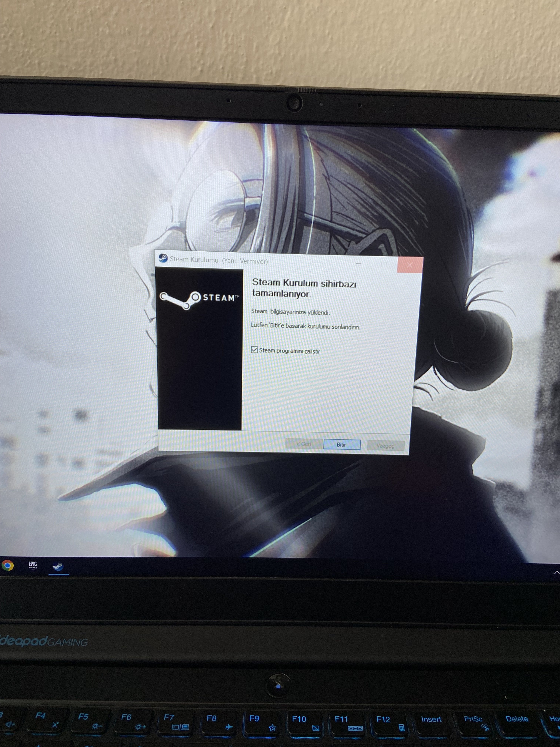Click the 'Steam Kurulum sihirbazı tamamlanıyor' heading
Viewport: 560px width, 747px height.
click(x=304, y=288)
